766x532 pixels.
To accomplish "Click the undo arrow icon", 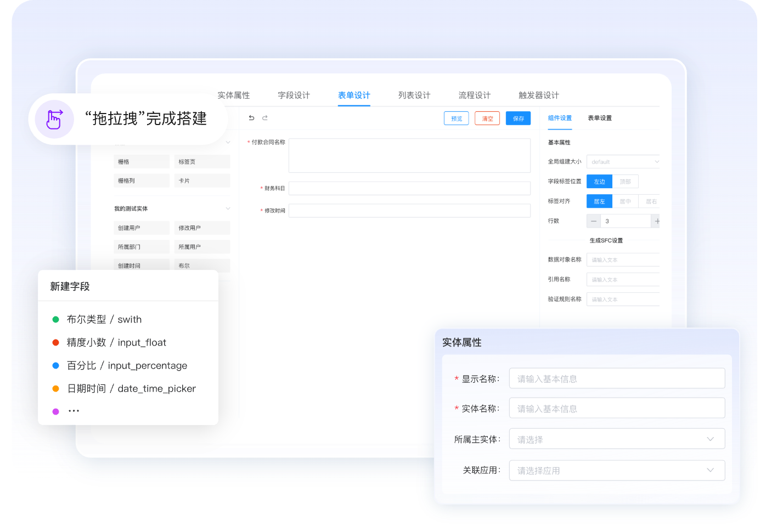I will point(251,118).
